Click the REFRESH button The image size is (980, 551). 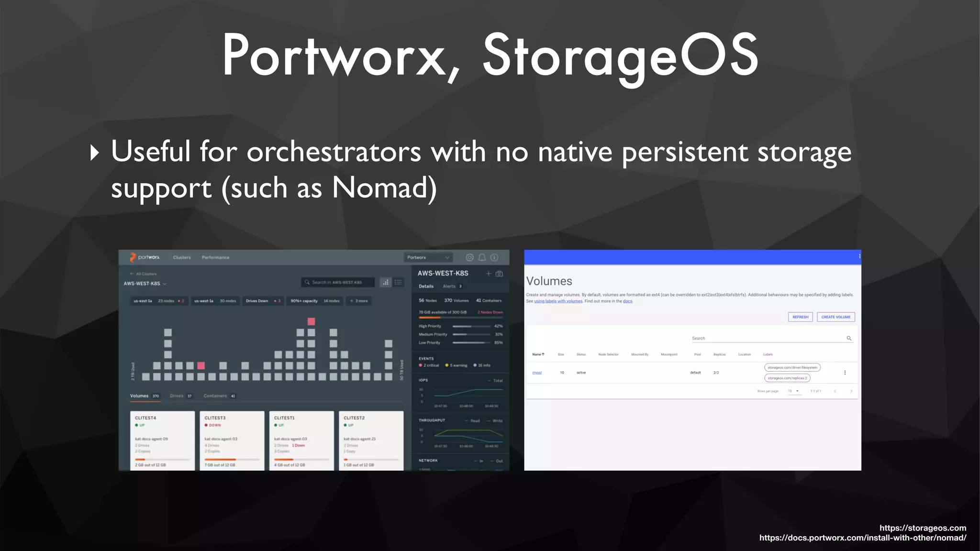point(801,317)
